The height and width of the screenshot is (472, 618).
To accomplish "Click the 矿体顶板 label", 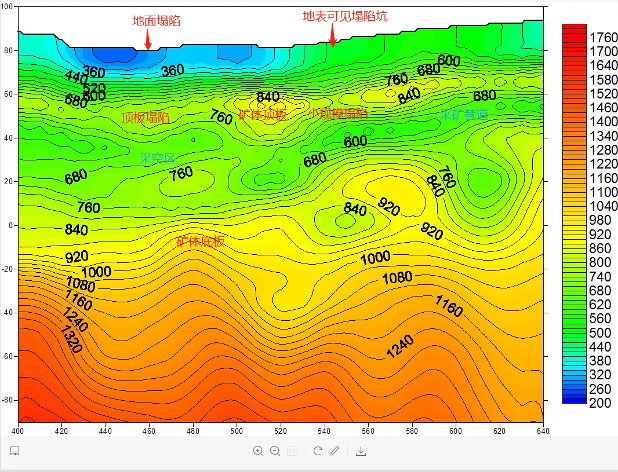I will (262, 115).
